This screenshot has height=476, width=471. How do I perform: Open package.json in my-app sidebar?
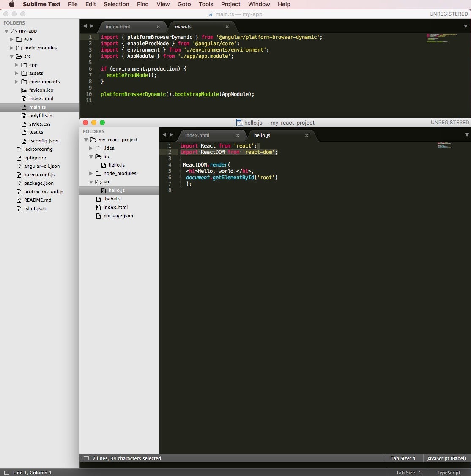click(39, 183)
